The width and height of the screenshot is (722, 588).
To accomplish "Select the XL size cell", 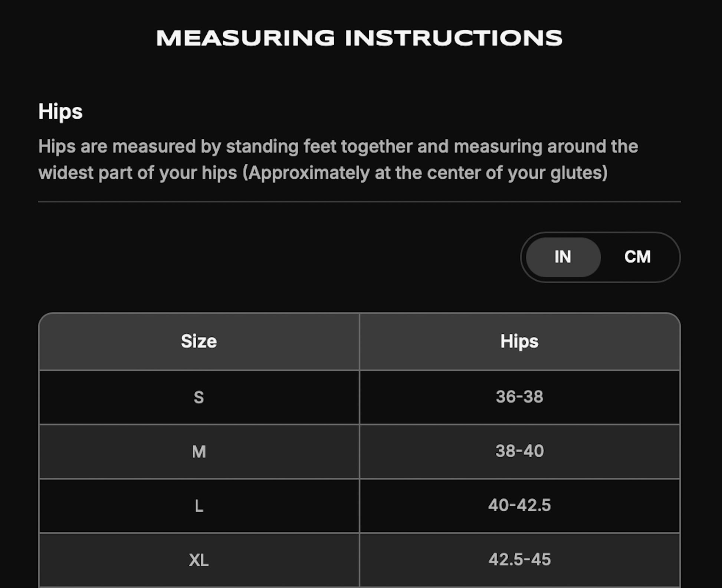I will 199,560.
